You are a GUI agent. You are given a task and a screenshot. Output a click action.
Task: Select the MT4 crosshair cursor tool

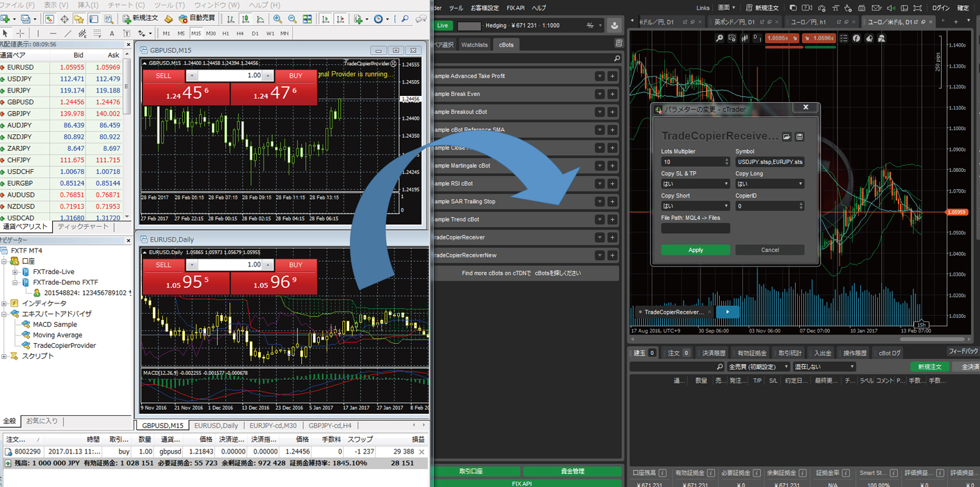[21, 33]
